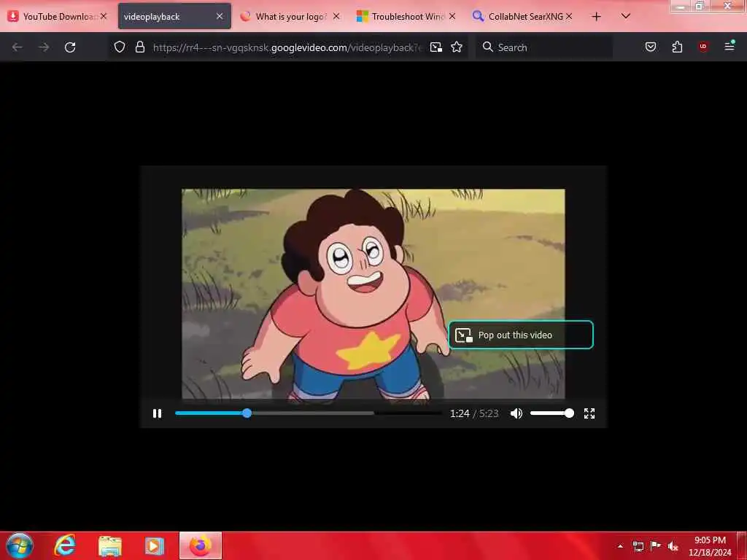Open the tracking protection shield panel

(x=120, y=47)
